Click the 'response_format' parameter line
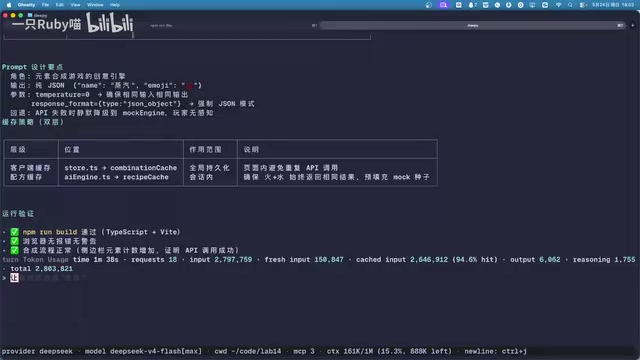Viewport: 640px width, 360px height. (143, 104)
